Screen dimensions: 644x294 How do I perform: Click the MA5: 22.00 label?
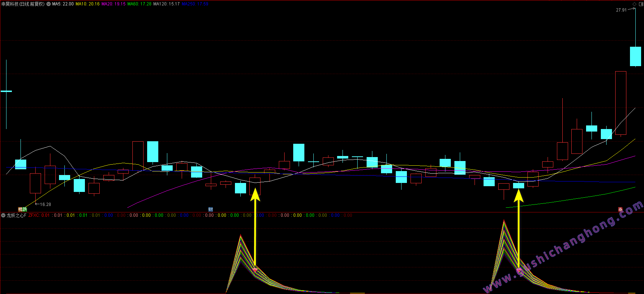coord(63,4)
